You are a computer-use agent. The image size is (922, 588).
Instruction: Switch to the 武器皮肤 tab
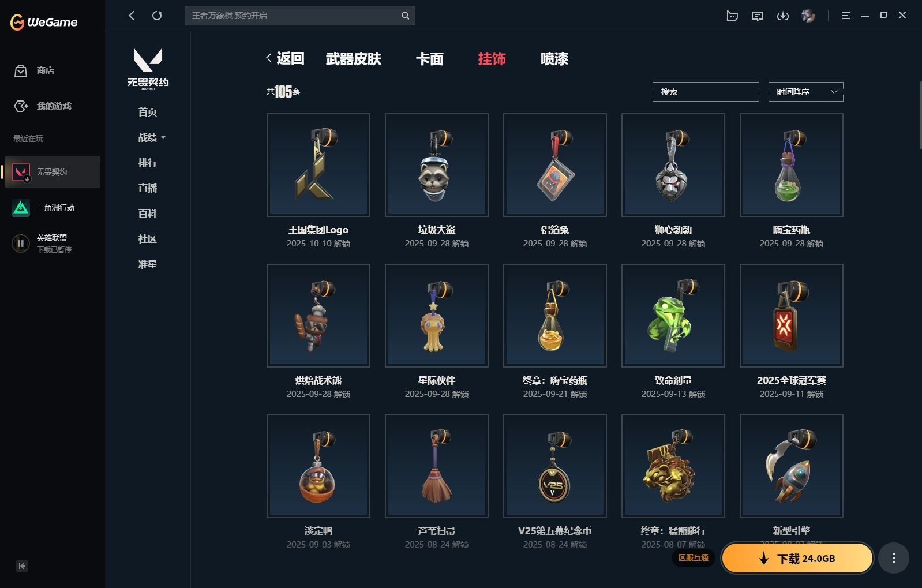click(353, 59)
